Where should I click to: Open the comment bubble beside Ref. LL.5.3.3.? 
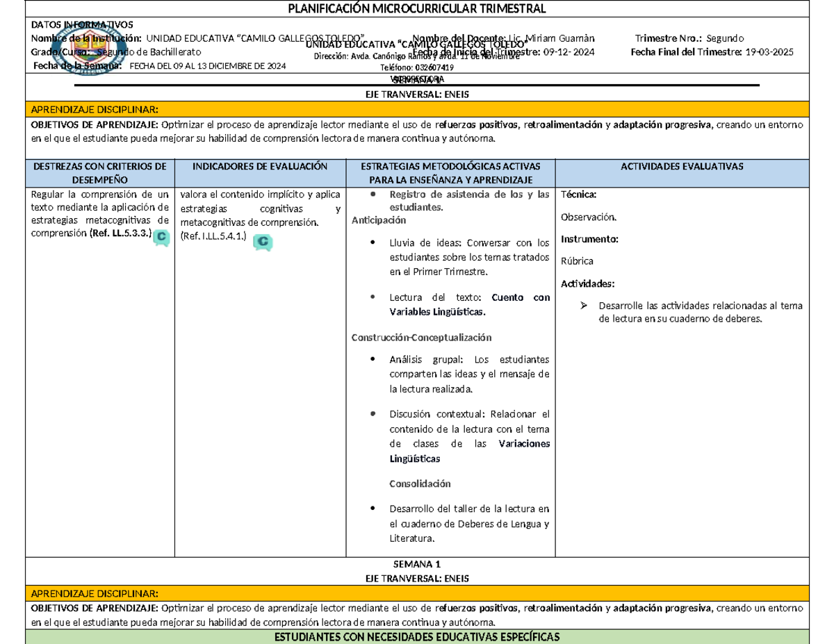point(161,238)
